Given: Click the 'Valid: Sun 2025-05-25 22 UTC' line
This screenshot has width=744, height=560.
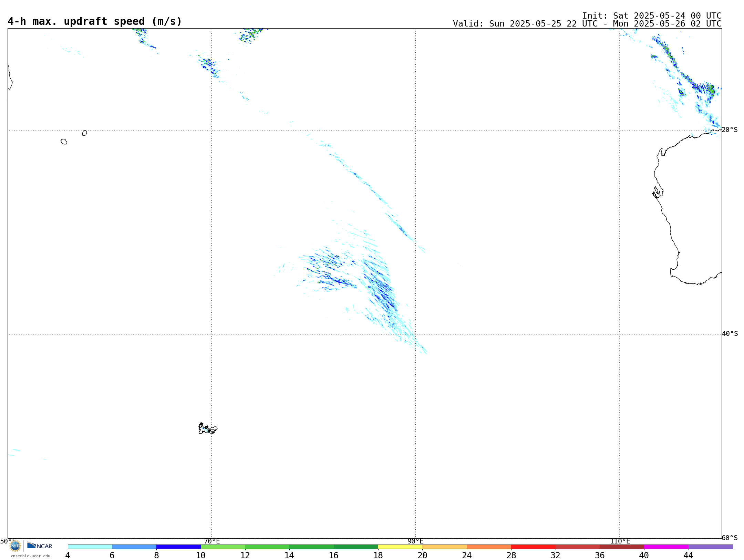Looking at the screenshot, I should (587, 24).
